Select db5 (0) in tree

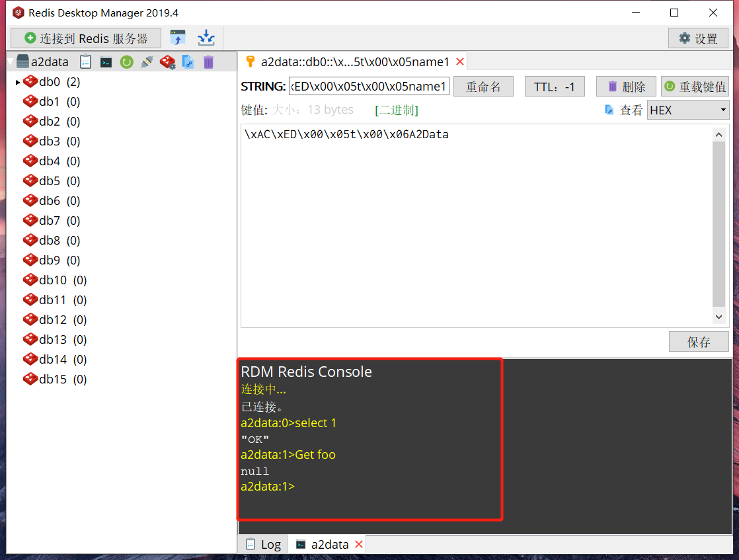[x=52, y=180]
